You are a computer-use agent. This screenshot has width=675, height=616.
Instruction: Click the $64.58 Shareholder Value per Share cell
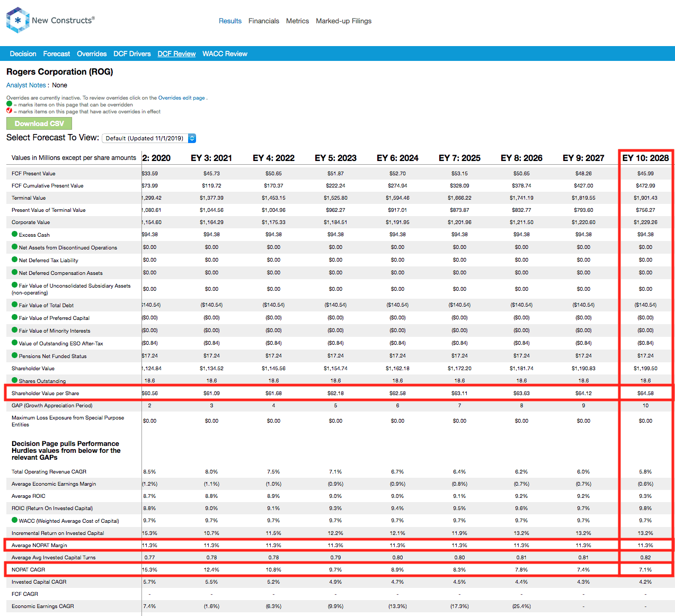[x=645, y=394]
